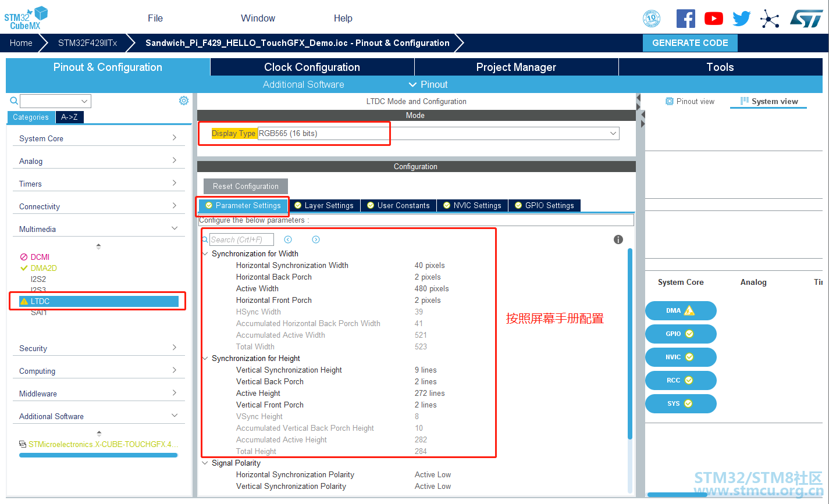829x504 pixels.
Task: Open the NVIC Settings tab
Action: [472, 205]
